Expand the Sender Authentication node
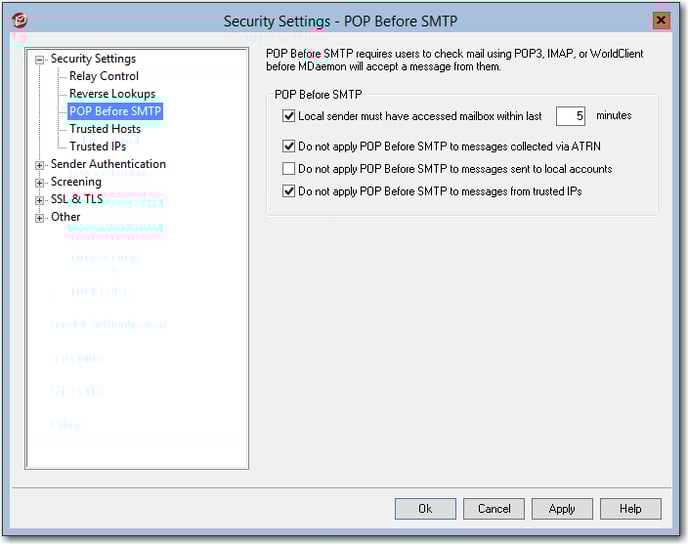This screenshot has width=688, height=544. 39,165
